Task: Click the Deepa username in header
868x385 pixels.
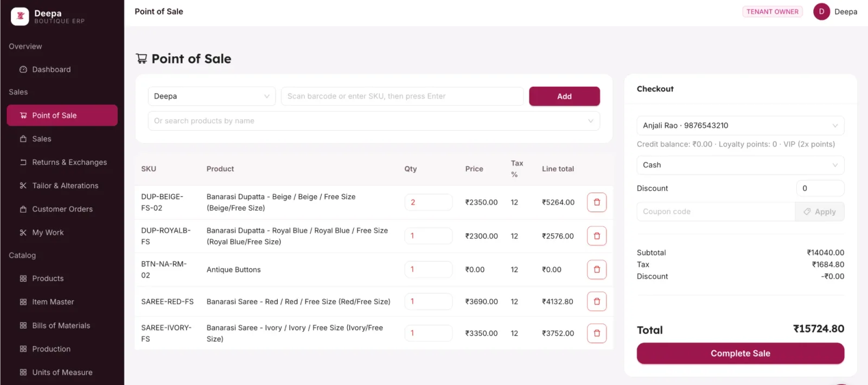Action: coord(846,11)
